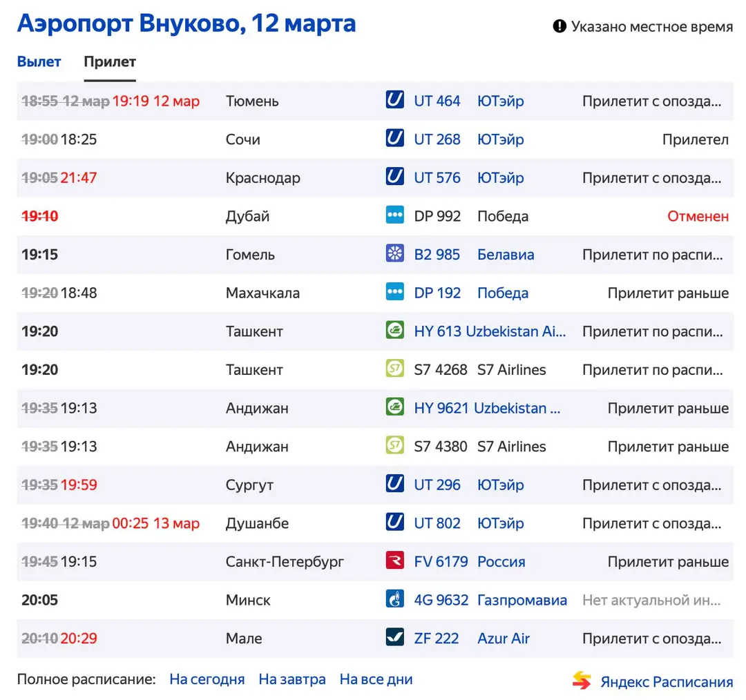The width and height of the screenshot is (746, 700).
Task: Click the Аэропорт Внуково, 12 марта heading
Action: point(186,23)
